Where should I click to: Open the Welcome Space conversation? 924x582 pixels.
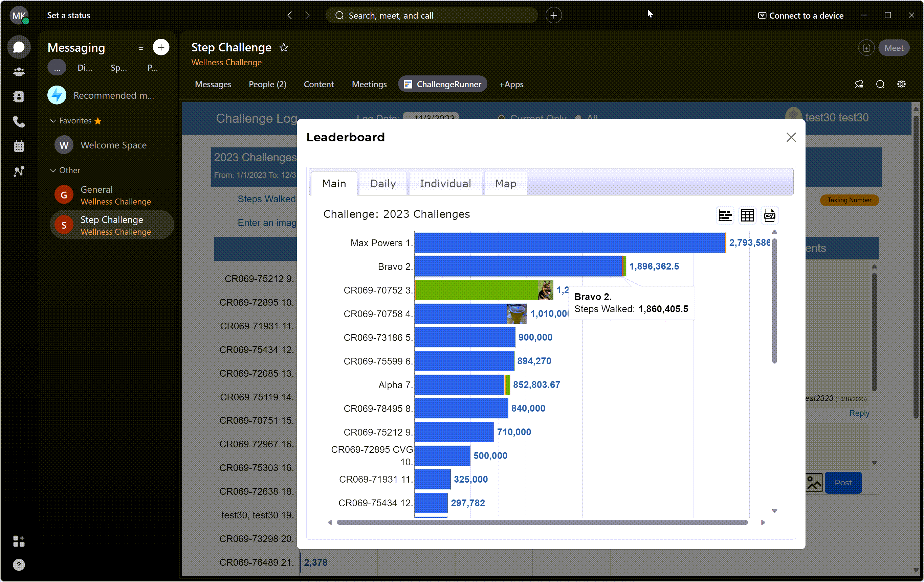click(112, 145)
